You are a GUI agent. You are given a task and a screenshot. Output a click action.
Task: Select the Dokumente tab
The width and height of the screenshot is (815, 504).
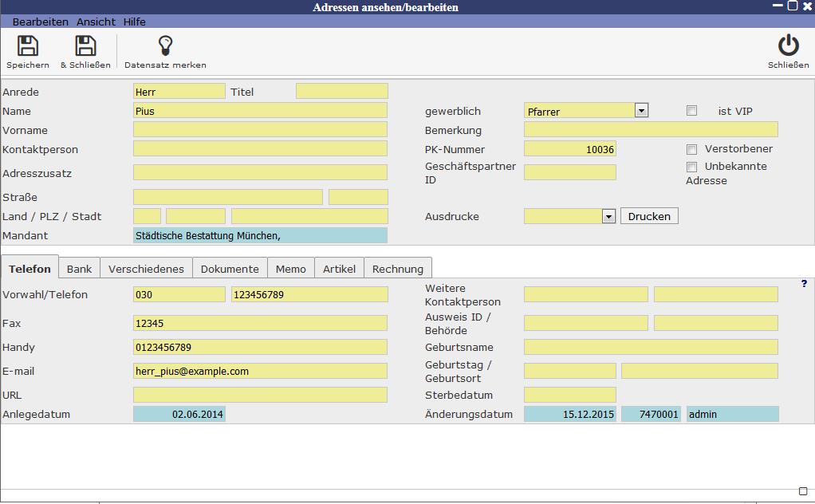coord(230,269)
